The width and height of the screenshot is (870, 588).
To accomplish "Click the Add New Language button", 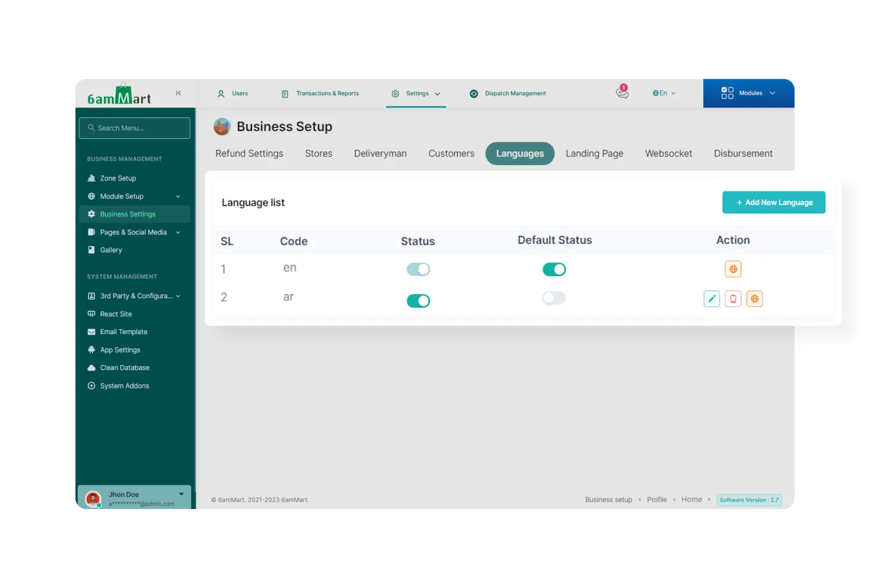I will click(774, 203).
